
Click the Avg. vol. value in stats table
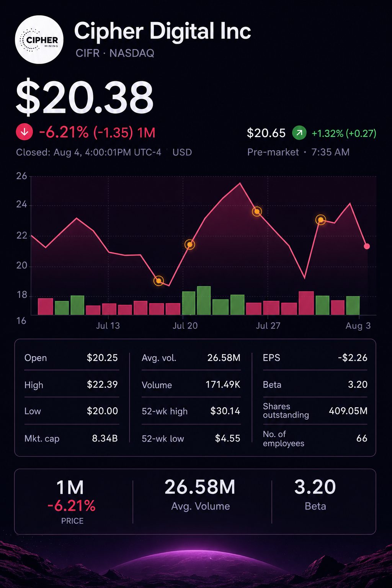click(x=224, y=358)
